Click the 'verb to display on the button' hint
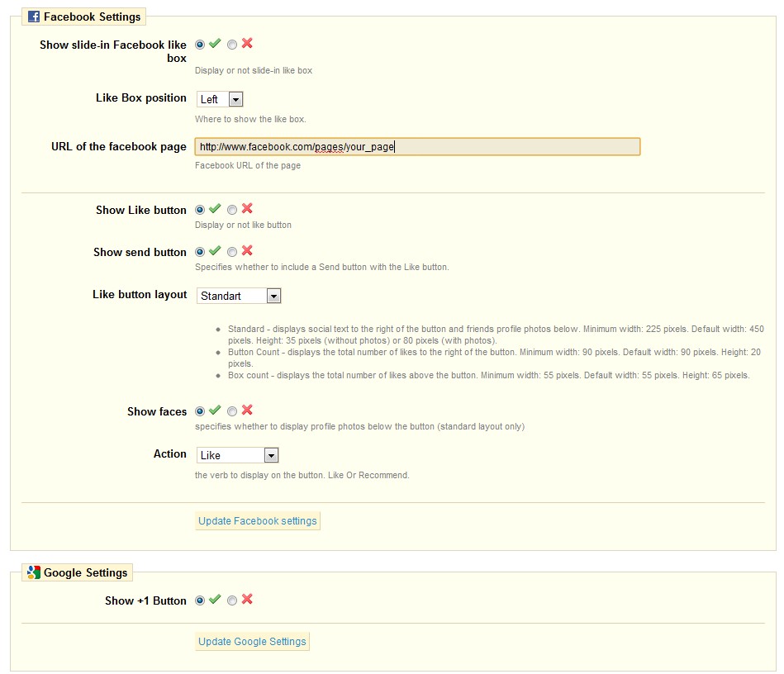Screen dimensions: 784x674 [302, 475]
